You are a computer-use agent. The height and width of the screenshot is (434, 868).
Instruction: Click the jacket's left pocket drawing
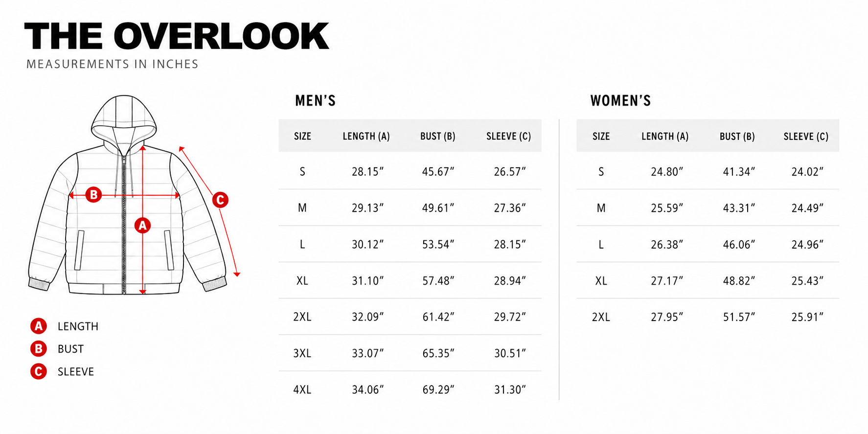click(x=79, y=250)
